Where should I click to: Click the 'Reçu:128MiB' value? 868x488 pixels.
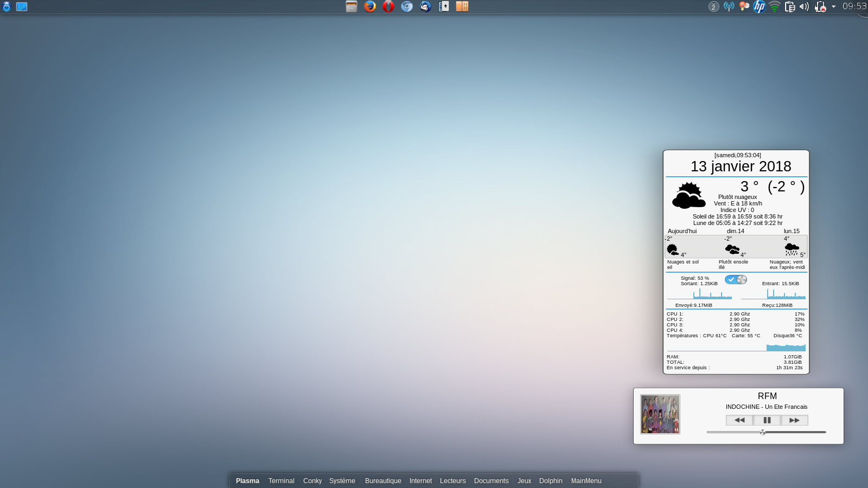(x=777, y=305)
